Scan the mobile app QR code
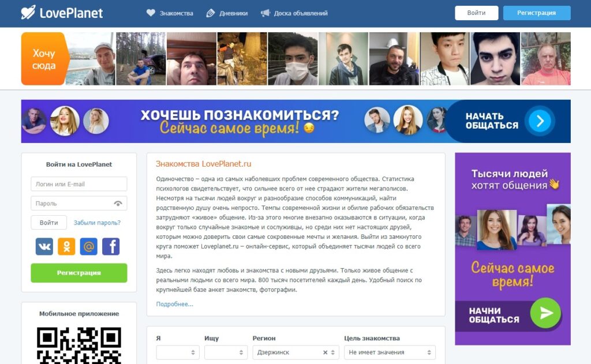The width and height of the screenshot is (591, 364). point(79,345)
